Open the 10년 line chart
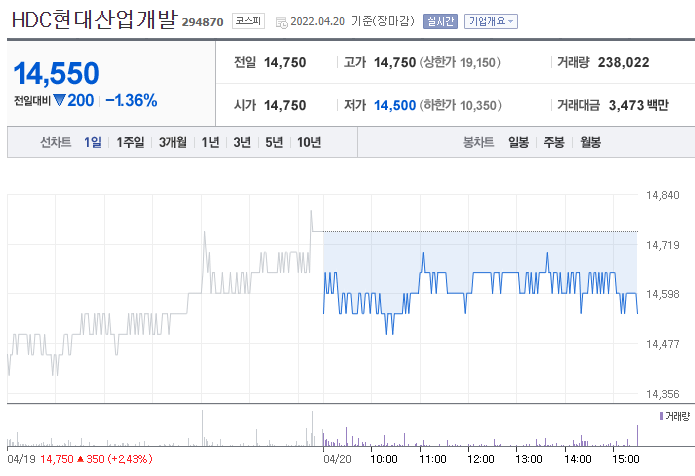Image resolution: width=695 pixels, height=476 pixels. pos(309,142)
